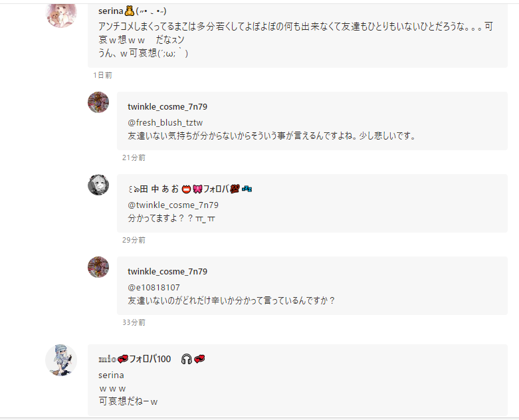
Task: Click the 33分前 timestamp
Action: 134,322
